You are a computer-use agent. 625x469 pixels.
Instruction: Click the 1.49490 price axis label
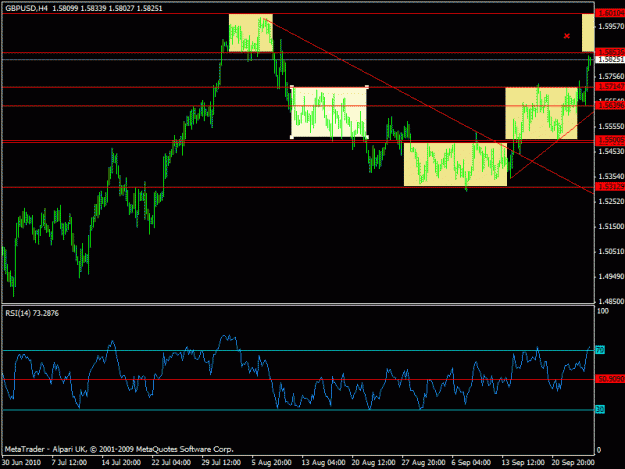(x=611, y=277)
